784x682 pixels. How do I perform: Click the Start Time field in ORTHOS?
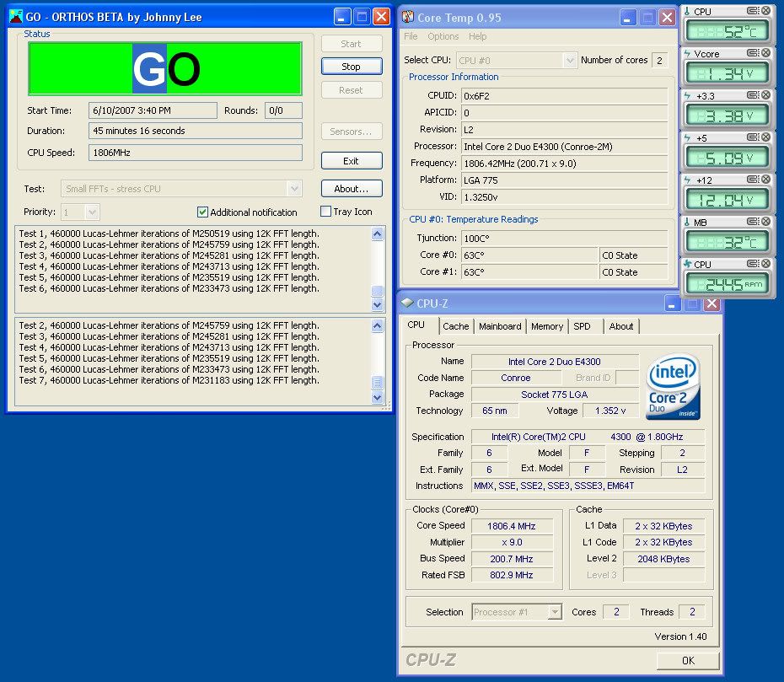click(x=153, y=110)
